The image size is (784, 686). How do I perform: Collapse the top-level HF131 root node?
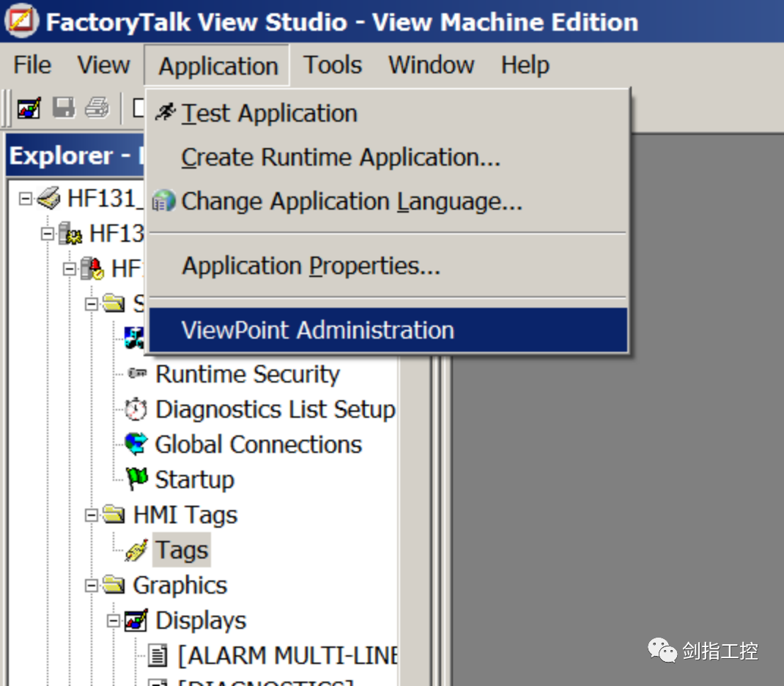pyautogui.click(x=26, y=199)
